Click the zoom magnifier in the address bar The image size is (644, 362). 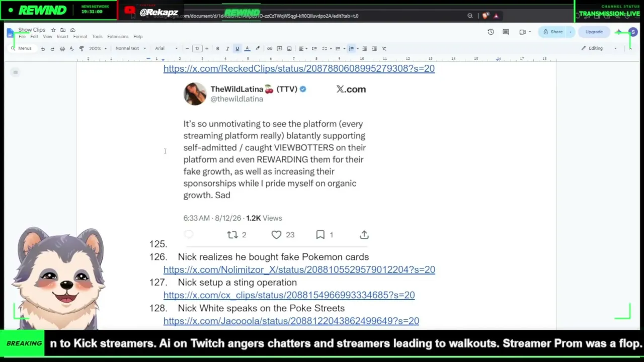[470, 16]
